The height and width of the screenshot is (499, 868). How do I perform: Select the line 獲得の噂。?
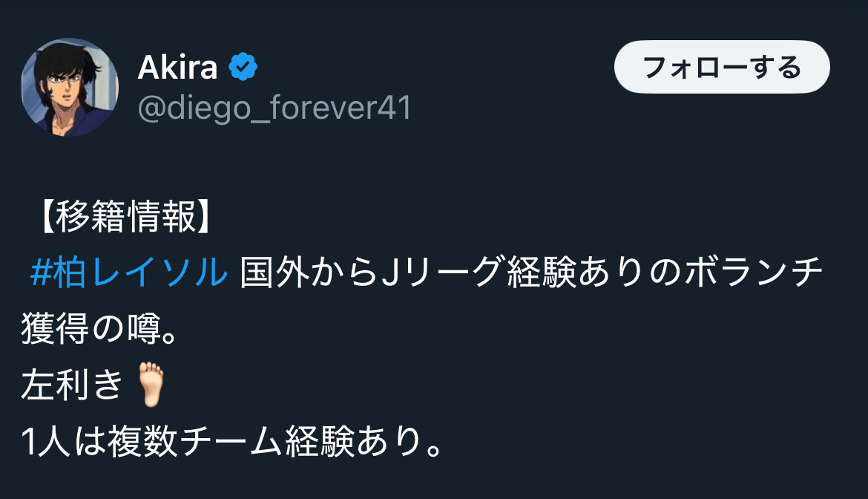(x=99, y=328)
